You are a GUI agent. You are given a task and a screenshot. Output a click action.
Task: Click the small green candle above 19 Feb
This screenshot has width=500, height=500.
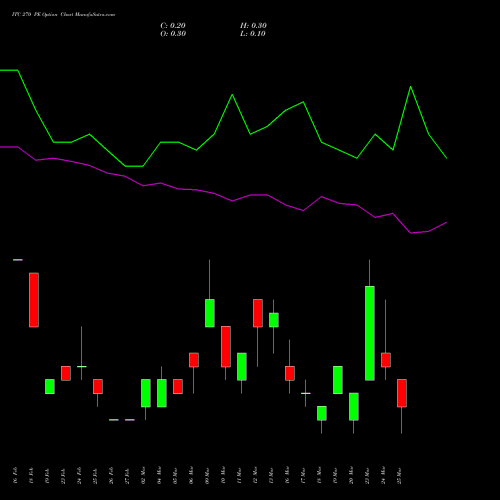pos(50,387)
